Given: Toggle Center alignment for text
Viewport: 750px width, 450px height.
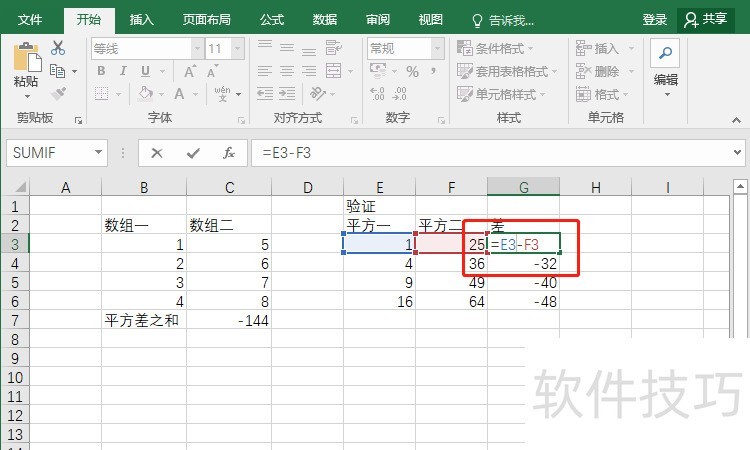Looking at the screenshot, I should point(287,71).
